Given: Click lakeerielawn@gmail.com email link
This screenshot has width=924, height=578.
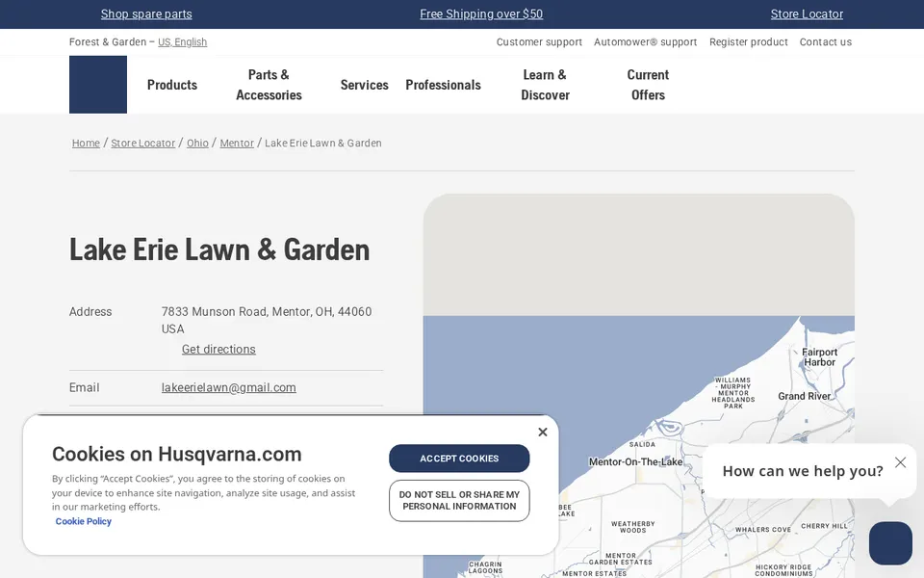Looking at the screenshot, I should (x=229, y=387).
